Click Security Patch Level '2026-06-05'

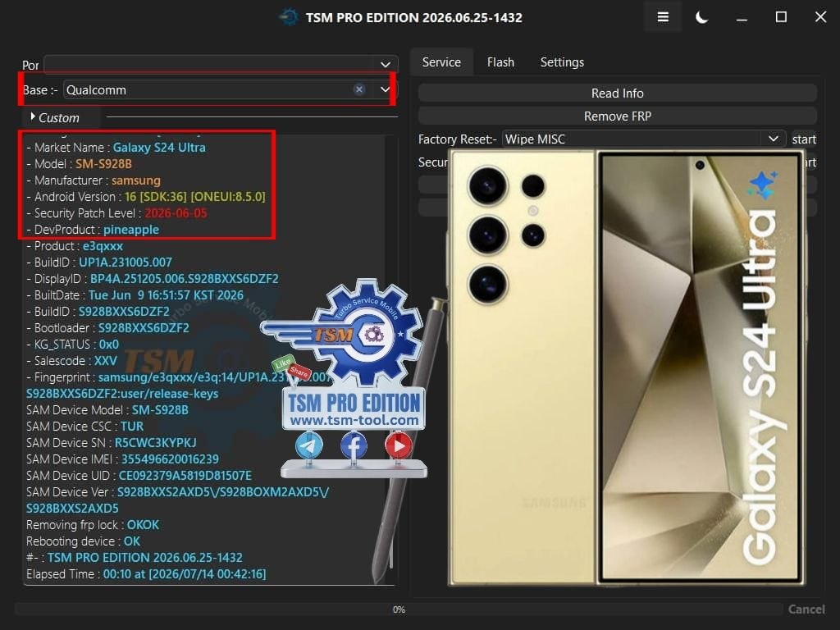pyautogui.click(x=176, y=213)
